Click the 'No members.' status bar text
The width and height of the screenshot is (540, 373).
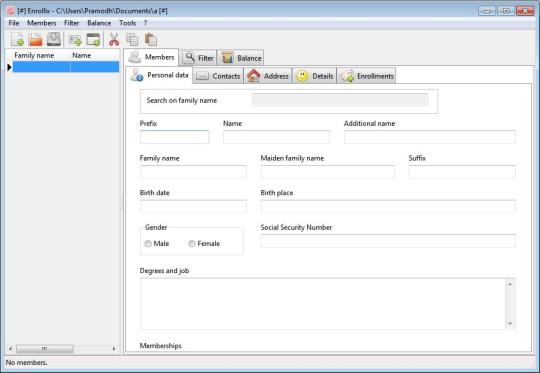click(x=27, y=363)
